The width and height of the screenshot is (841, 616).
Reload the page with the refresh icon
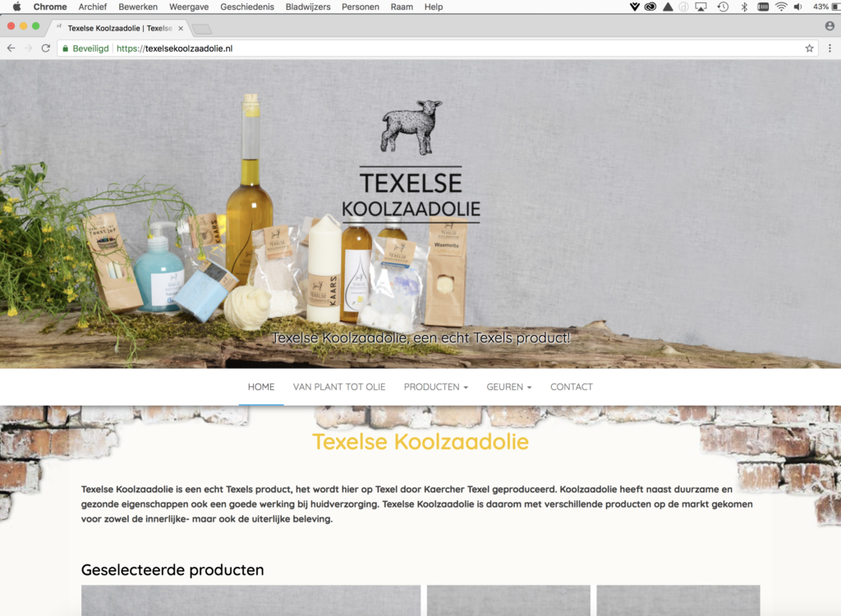(45, 48)
